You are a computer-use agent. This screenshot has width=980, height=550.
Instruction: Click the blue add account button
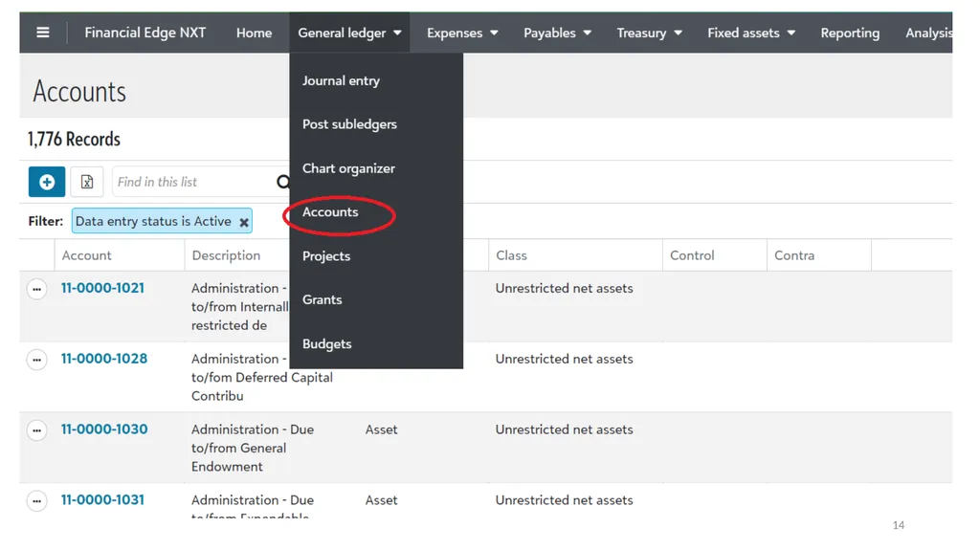[x=47, y=182]
